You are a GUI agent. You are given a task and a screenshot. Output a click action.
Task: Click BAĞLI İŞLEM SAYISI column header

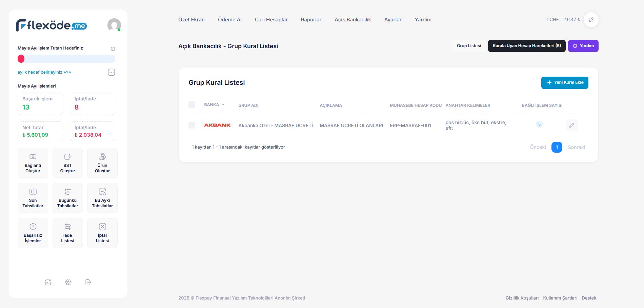tap(542, 105)
